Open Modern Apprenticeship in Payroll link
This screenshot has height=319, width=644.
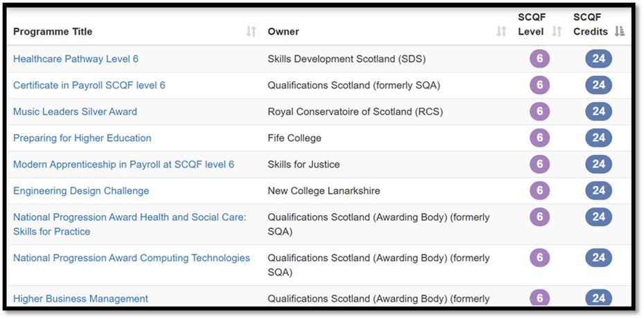[124, 164]
